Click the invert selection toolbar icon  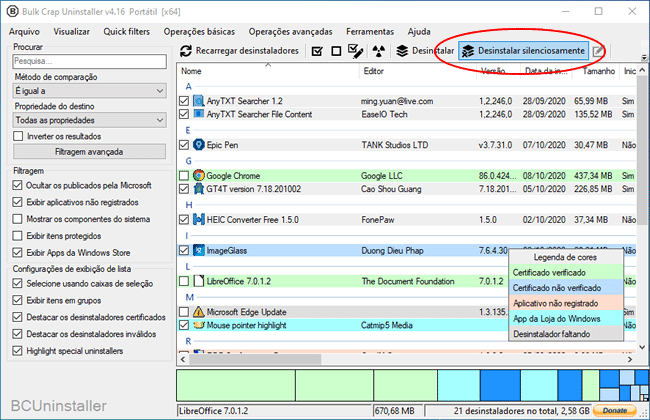point(355,51)
